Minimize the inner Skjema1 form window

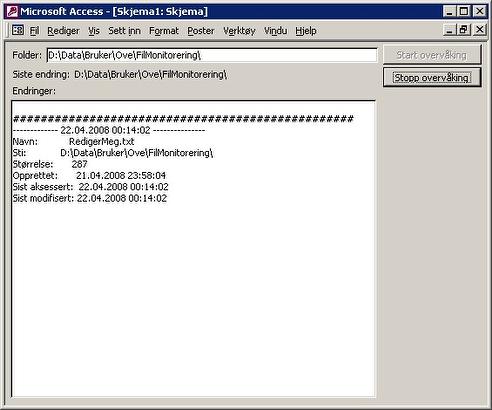click(450, 30)
